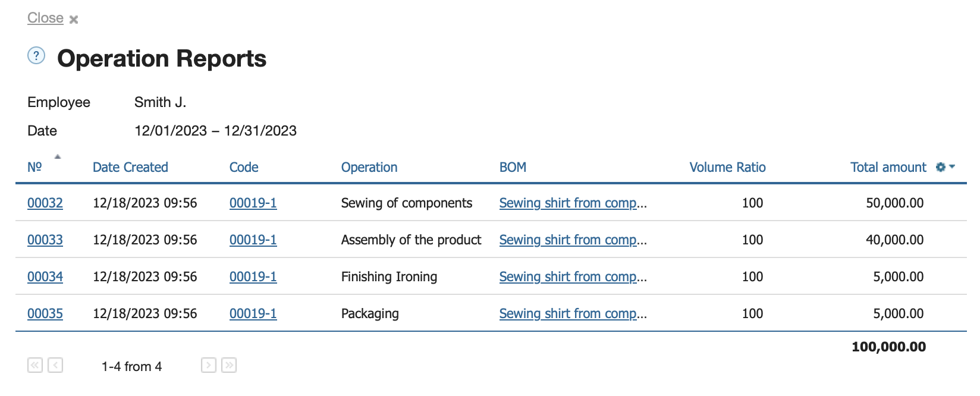Open report number 00032
This screenshot has width=980, height=396.
[x=45, y=203]
